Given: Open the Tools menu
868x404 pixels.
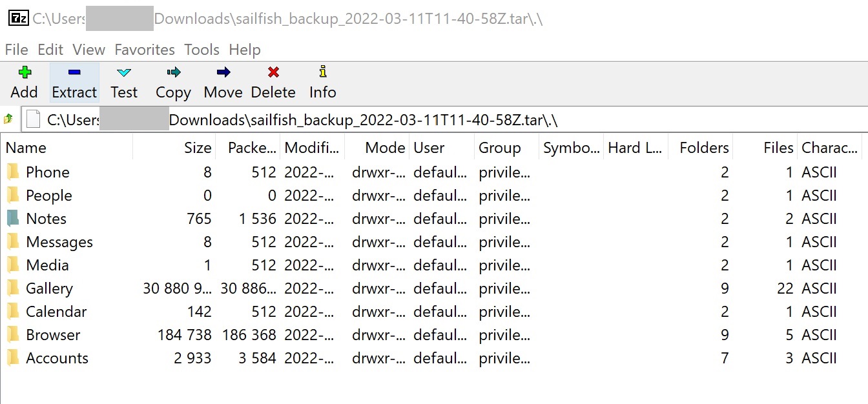Looking at the screenshot, I should tap(201, 50).
